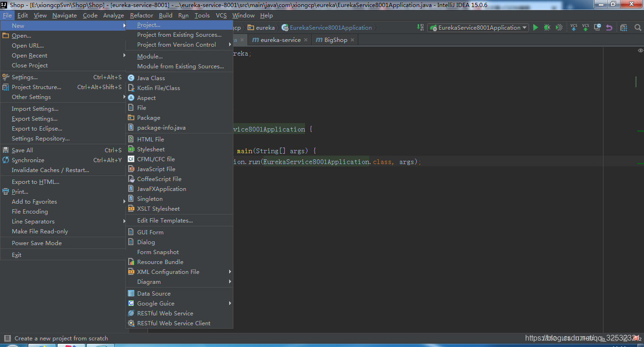Run with coverage icon in toolbar
The width and height of the screenshot is (644, 347).
click(559, 28)
